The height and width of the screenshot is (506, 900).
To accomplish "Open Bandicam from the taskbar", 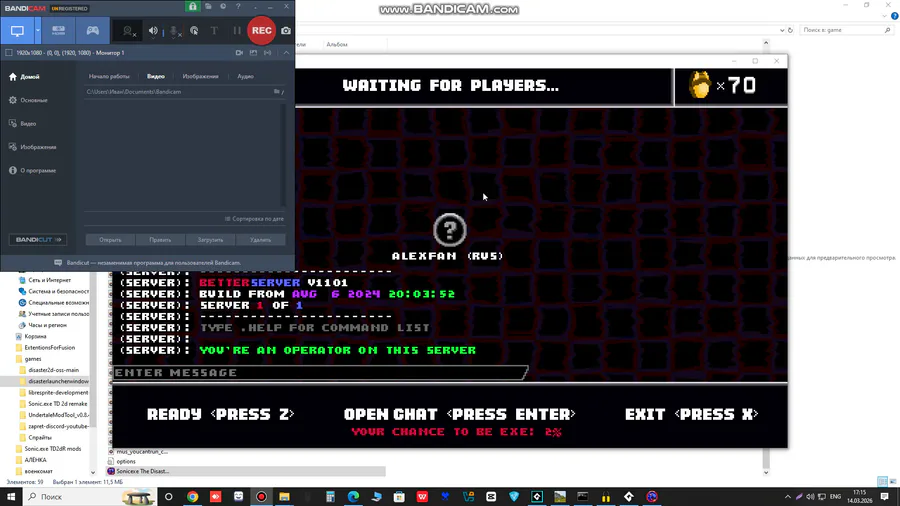I will click(x=261, y=497).
